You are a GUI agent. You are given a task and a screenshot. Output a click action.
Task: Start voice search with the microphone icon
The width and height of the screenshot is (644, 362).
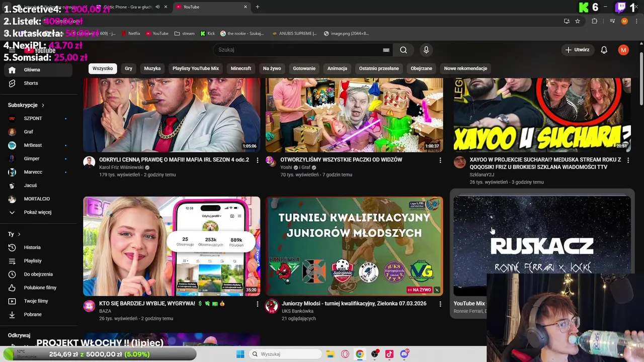(426, 50)
